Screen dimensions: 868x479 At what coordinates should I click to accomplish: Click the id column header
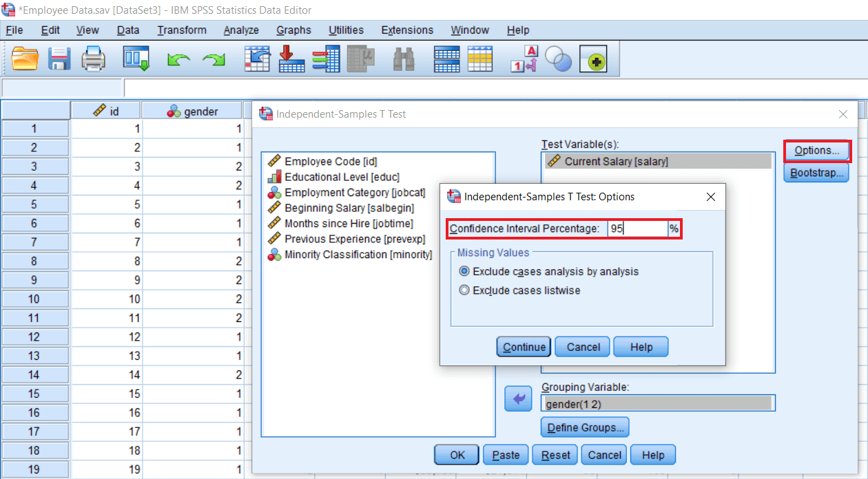click(x=105, y=111)
